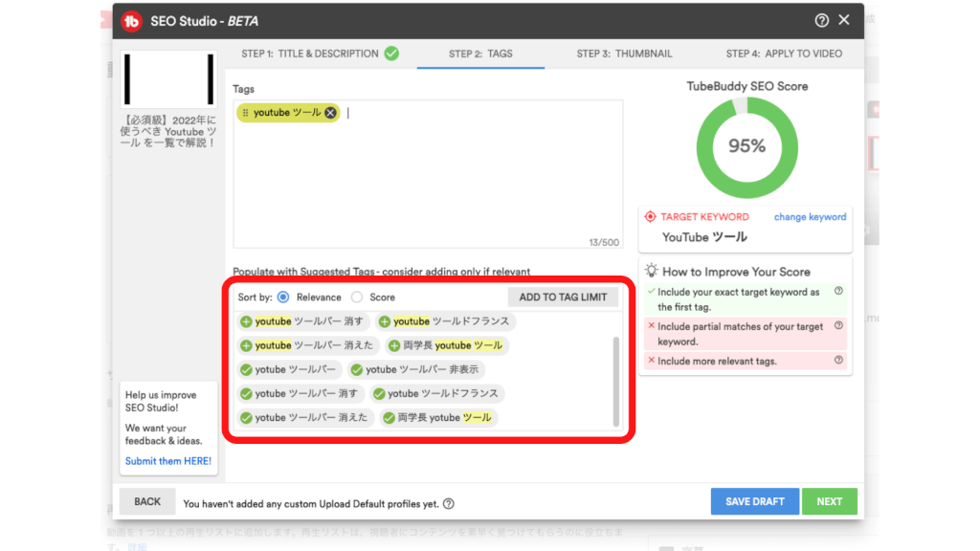This screenshot has width=980, height=551.
Task: Click checkmark icon on 'yotube ツールバー 非表示' tag
Action: click(x=356, y=369)
